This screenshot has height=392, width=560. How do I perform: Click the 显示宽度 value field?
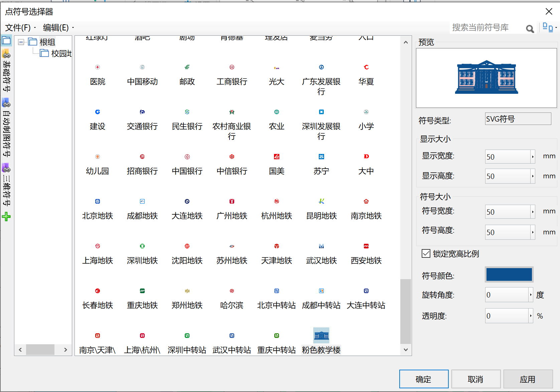pos(508,157)
